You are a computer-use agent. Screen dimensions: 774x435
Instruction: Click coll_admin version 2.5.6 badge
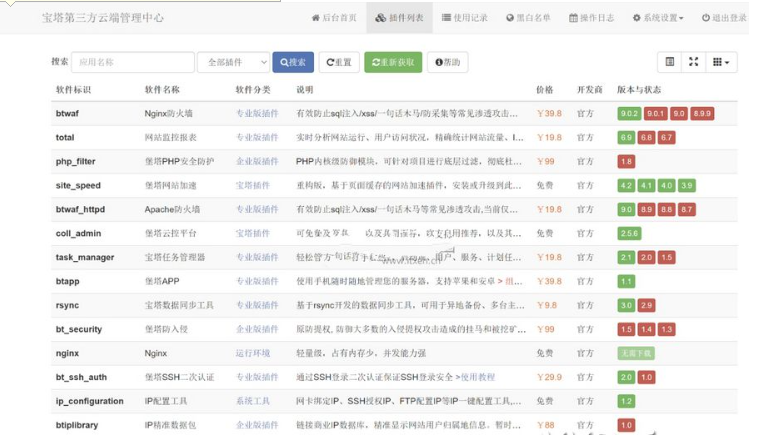click(629, 234)
